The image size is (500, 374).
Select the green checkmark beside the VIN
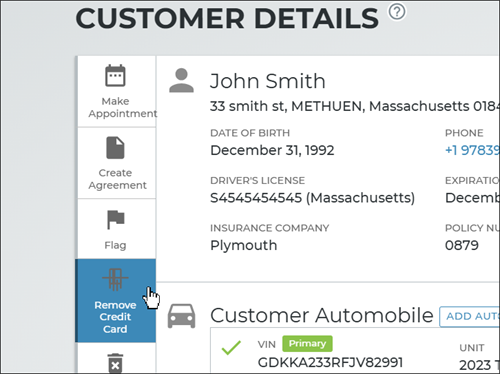pyautogui.click(x=231, y=348)
